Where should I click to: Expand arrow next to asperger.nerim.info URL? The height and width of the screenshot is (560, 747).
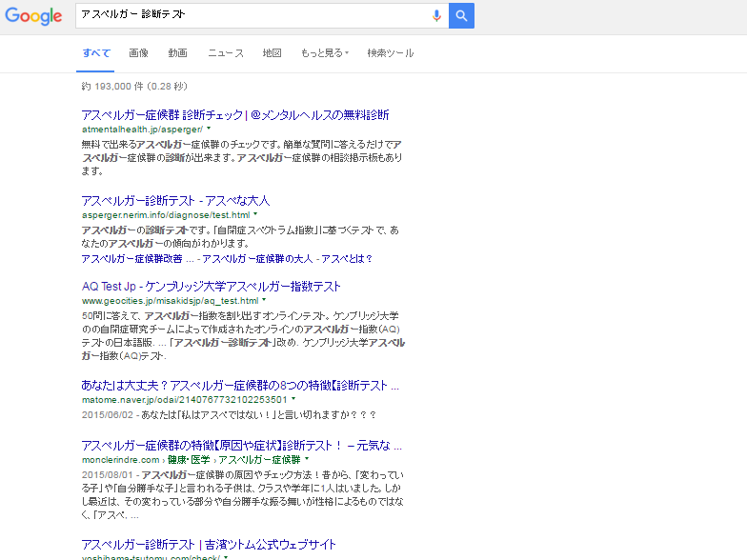tap(255, 214)
